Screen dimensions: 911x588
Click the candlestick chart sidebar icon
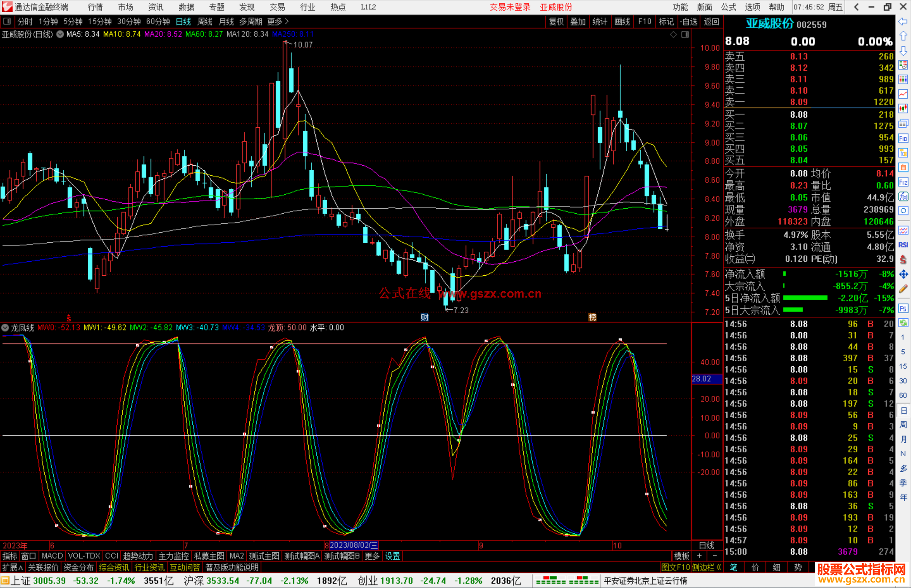[903, 109]
